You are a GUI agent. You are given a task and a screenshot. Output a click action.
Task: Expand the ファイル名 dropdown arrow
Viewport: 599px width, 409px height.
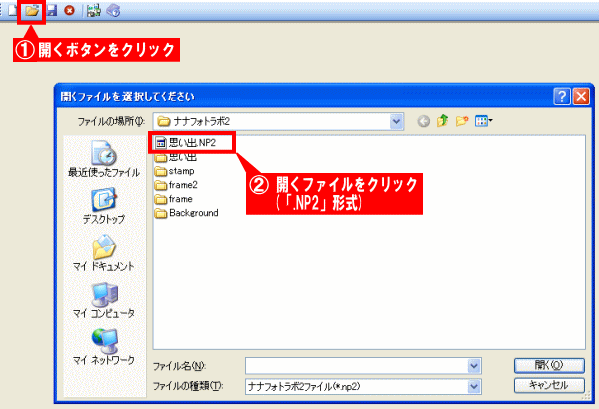474,366
